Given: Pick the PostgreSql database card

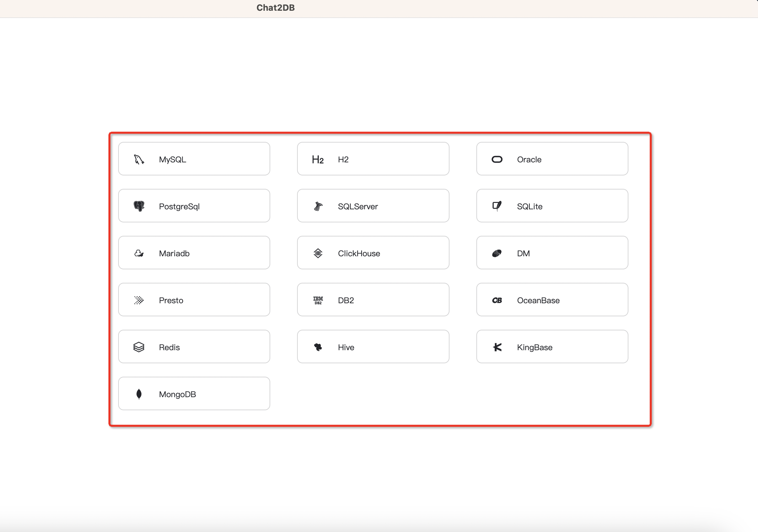Looking at the screenshot, I should click(194, 206).
